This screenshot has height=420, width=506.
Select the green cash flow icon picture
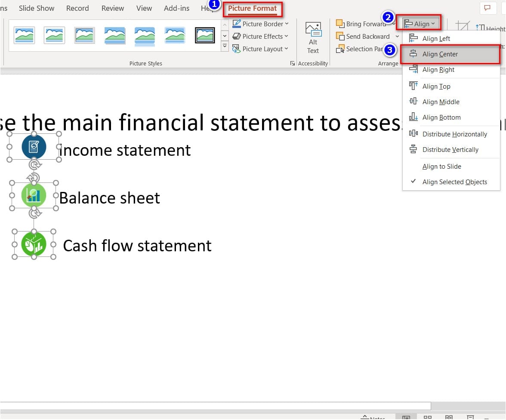point(34,244)
